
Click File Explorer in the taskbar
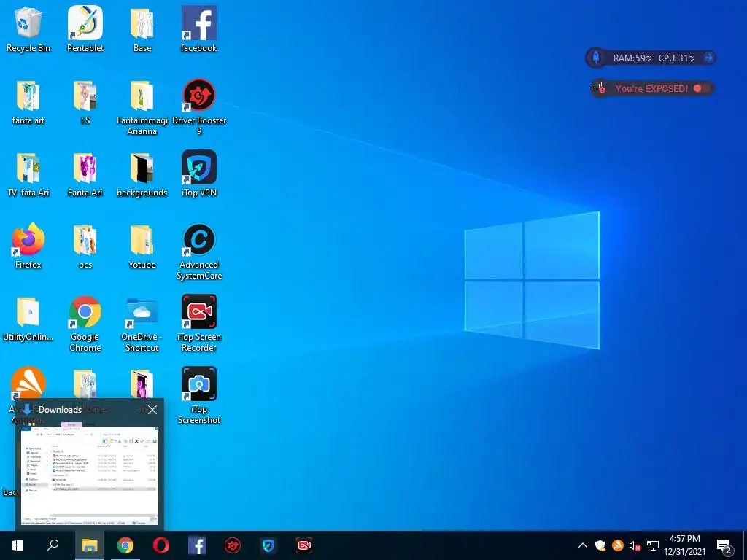coord(89,545)
